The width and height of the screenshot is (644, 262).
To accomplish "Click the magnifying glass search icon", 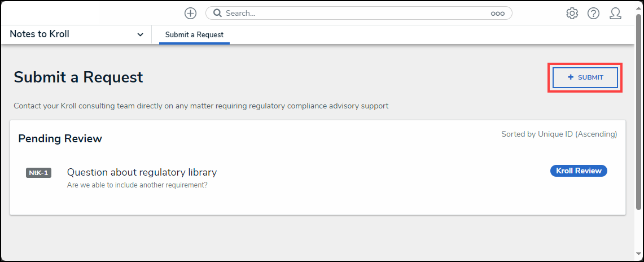I will click(217, 13).
